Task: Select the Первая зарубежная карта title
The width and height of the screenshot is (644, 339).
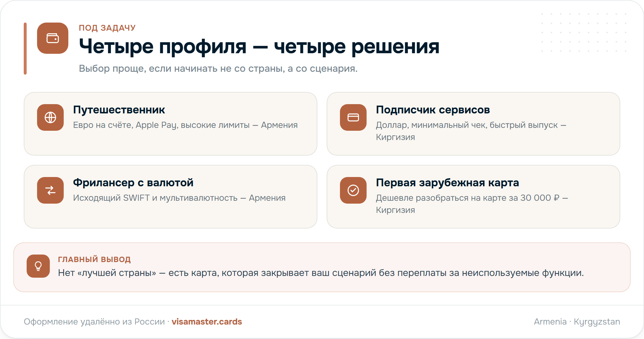Action: 447,183
